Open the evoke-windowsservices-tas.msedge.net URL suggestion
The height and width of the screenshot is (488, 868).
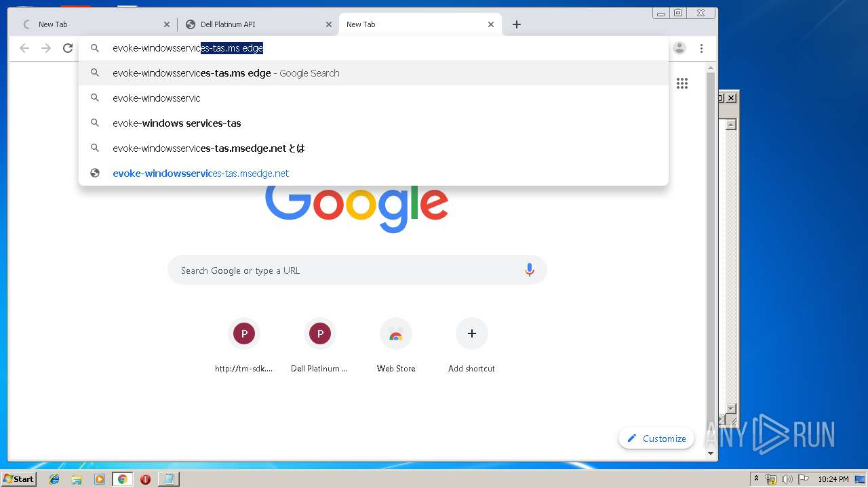point(374,174)
